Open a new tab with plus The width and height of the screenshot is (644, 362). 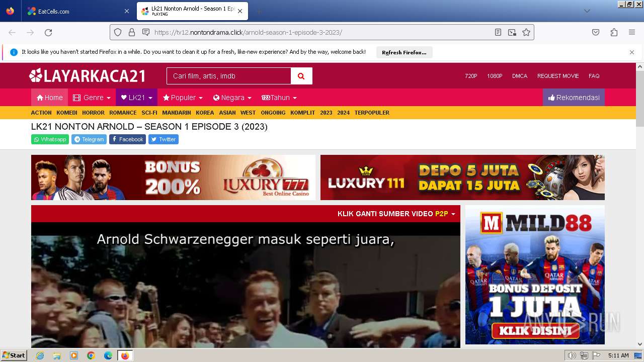pyautogui.click(x=259, y=11)
